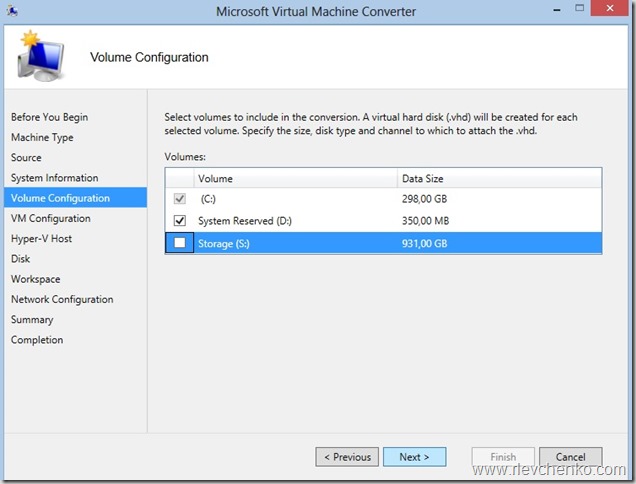The image size is (636, 484).
Task: Select the System Reserved (D:) row text
Action: pyautogui.click(x=245, y=221)
